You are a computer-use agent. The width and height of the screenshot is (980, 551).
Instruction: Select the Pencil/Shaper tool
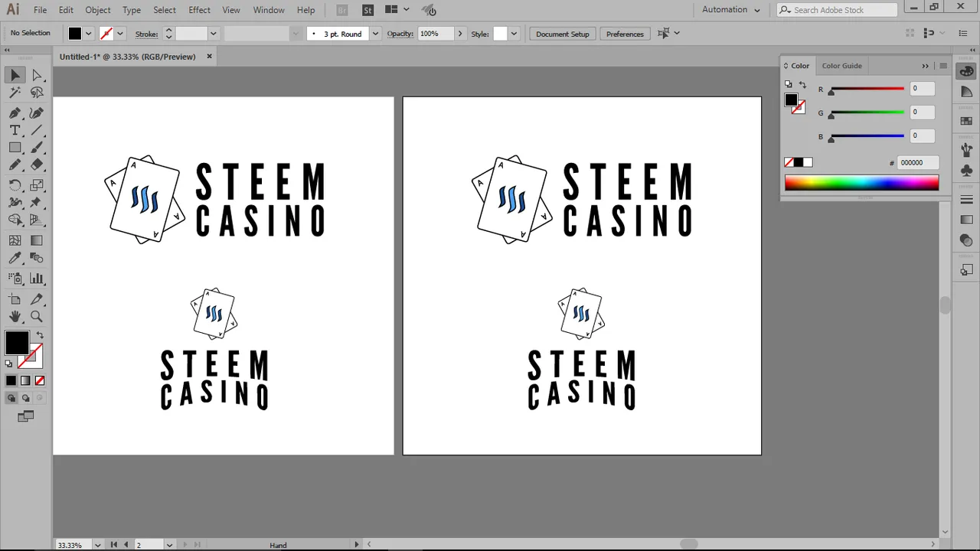(15, 165)
